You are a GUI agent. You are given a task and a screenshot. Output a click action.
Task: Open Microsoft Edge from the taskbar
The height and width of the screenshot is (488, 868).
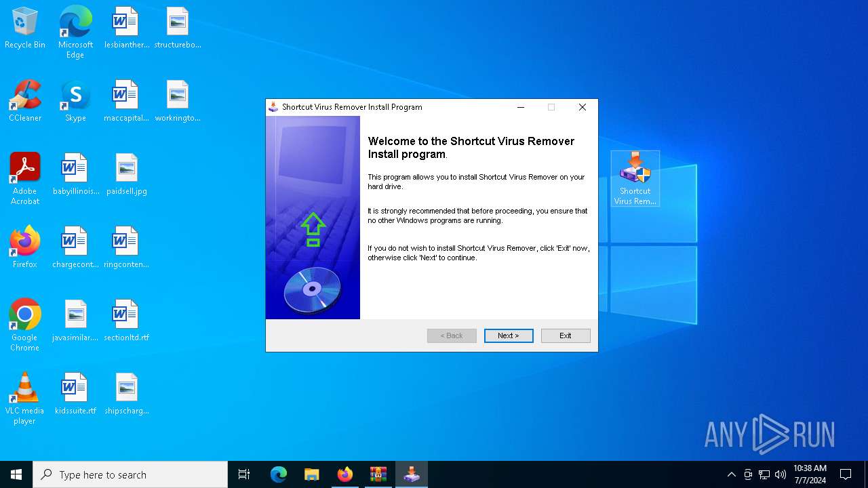[279, 474]
